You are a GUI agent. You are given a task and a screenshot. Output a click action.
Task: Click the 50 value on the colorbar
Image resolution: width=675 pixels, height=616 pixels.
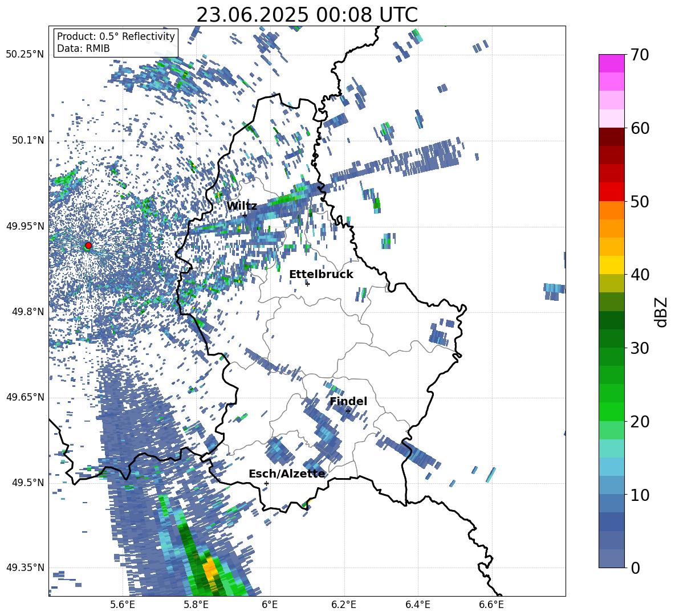coord(640,201)
